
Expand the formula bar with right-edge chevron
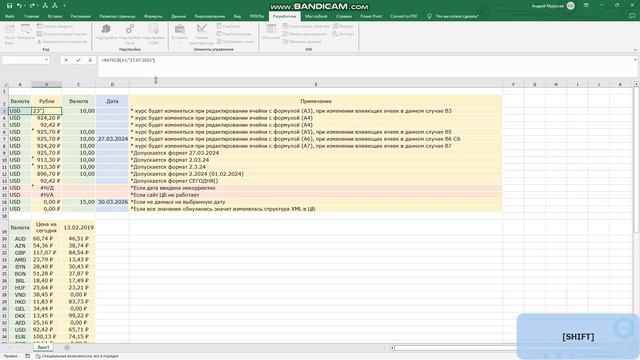click(635, 60)
